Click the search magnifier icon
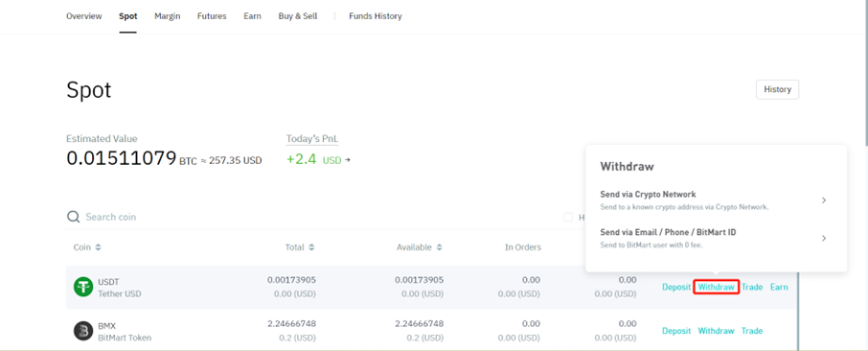Image resolution: width=868 pixels, height=351 pixels. pos(73,217)
